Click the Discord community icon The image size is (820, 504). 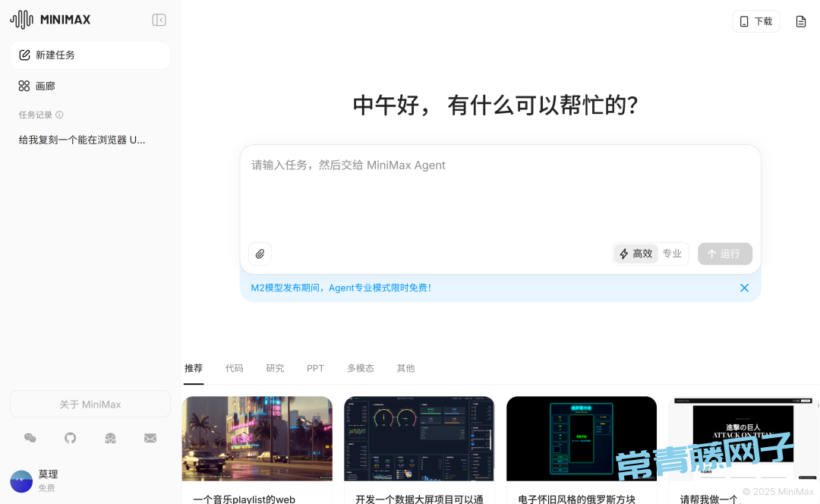[111, 438]
